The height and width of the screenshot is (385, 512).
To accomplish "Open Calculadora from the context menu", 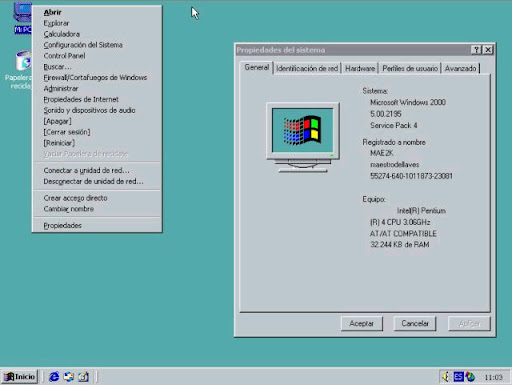I will [97, 34].
